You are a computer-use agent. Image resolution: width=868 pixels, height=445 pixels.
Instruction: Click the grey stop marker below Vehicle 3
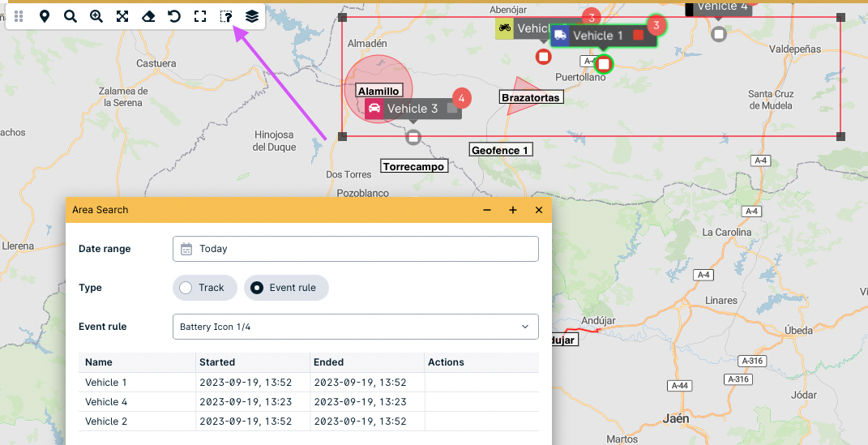click(x=413, y=137)
